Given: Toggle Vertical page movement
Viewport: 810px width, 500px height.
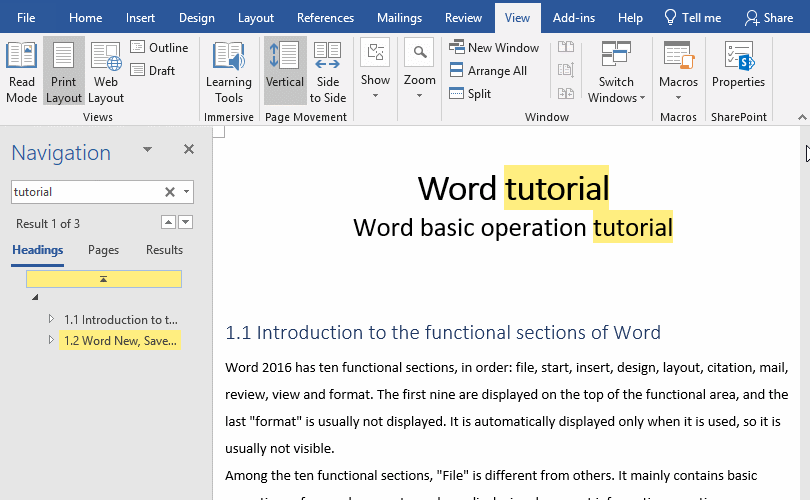Looking at the screenshot, I should pyautogui.click(x=285, y=71).
